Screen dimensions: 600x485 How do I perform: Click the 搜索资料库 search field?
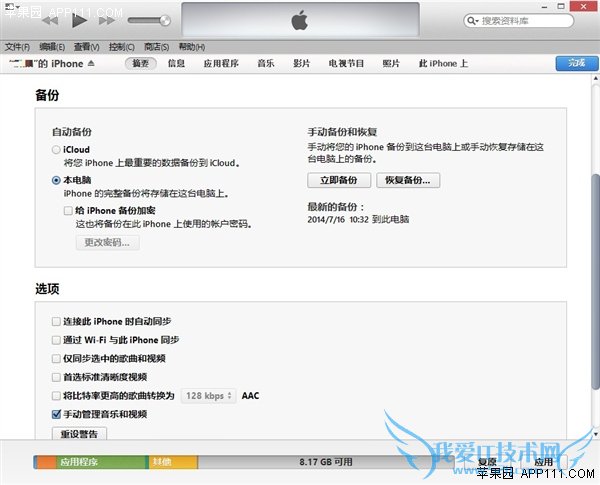[x=518, y=21]
